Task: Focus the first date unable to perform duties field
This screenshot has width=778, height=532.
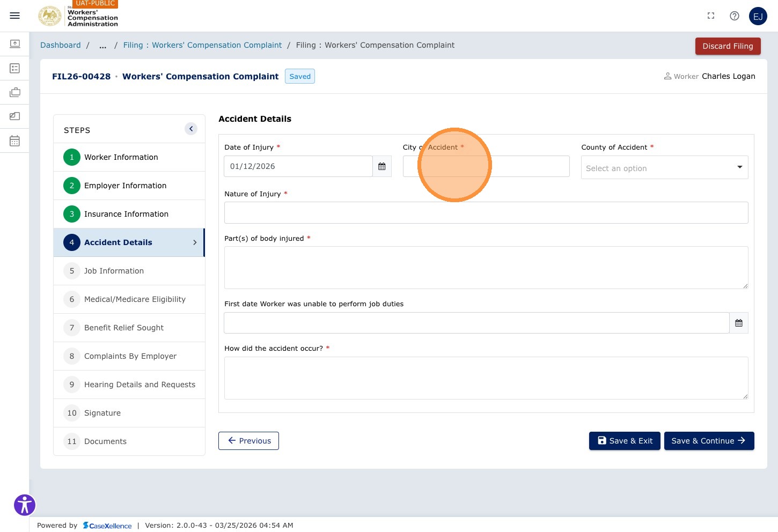Action: point(476,323)
